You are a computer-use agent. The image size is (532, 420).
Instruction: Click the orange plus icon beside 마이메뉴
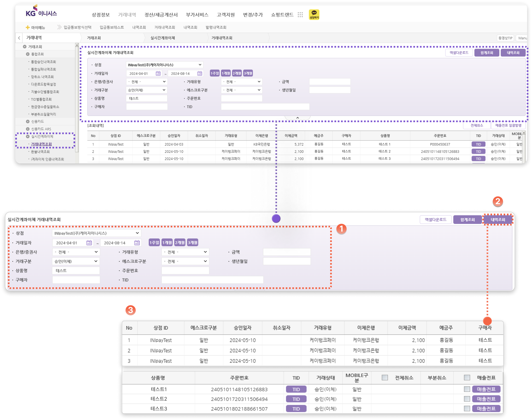click(28, 27)
